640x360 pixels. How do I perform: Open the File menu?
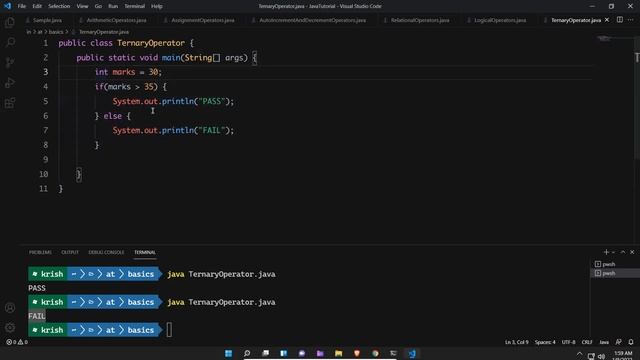pyautogui.click(x=22, y=6)
